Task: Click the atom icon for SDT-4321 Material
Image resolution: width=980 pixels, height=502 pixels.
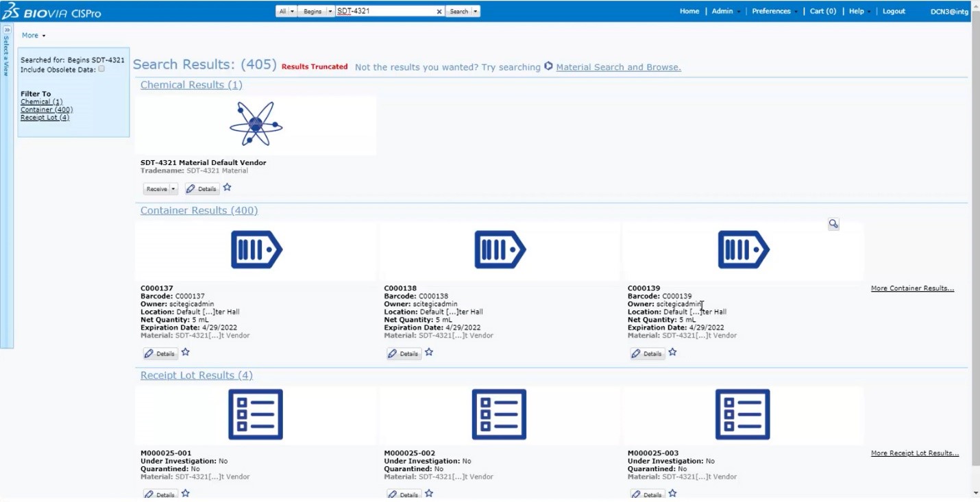Action: 256,124
